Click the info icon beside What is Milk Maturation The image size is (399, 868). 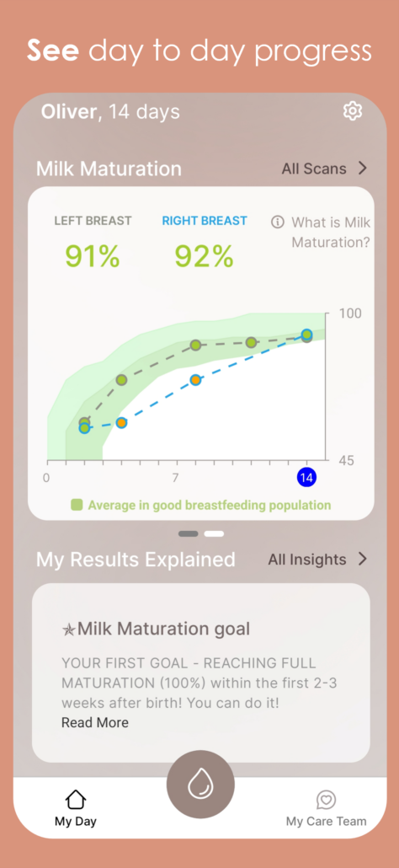click(278, 222)
